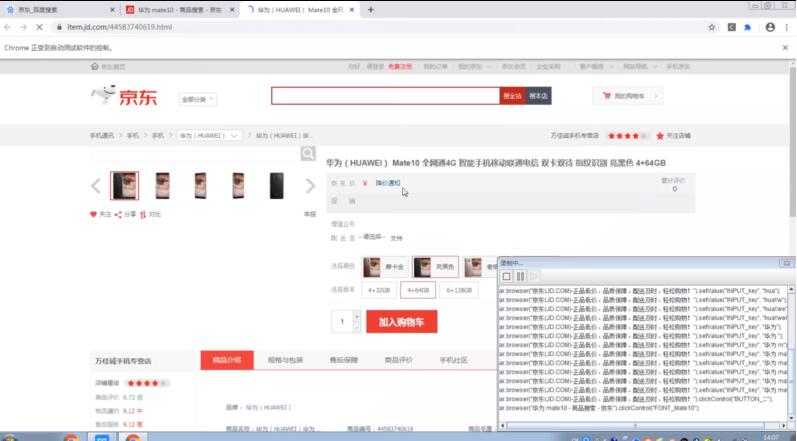Show next product thumbnails with right arrow
797x441 pixels.
(x=311, y=186)
